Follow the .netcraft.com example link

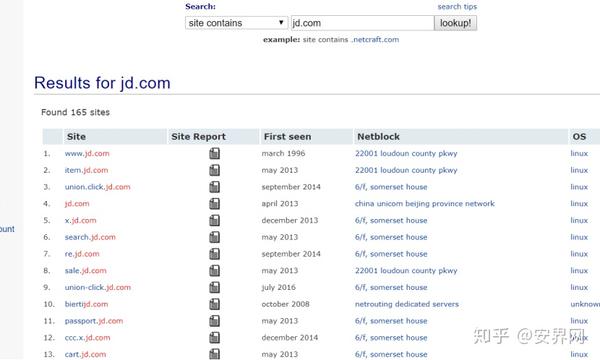375,39
